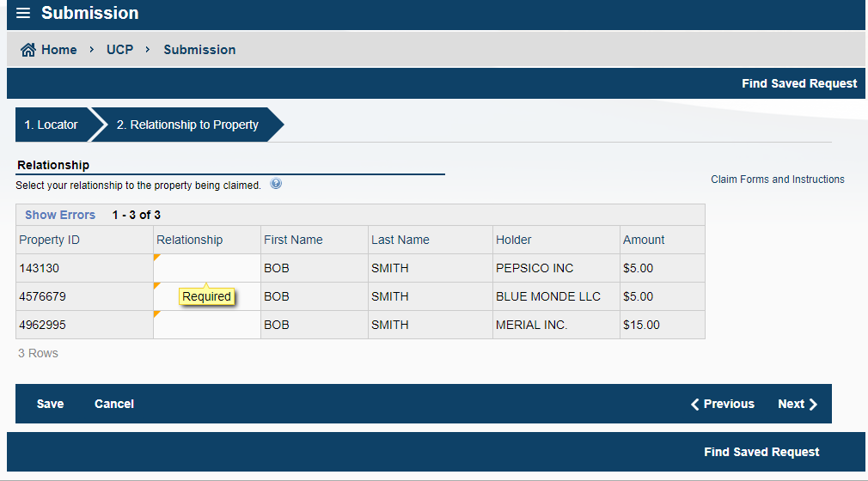Sort by the Relationship column header
This screenshot has height=481, width=868.
tap(206, 240)
